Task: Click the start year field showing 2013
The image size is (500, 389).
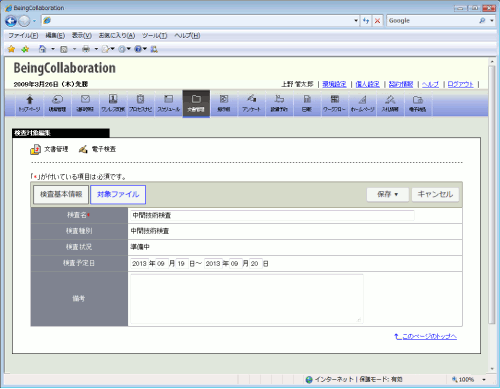Action: 139,264
